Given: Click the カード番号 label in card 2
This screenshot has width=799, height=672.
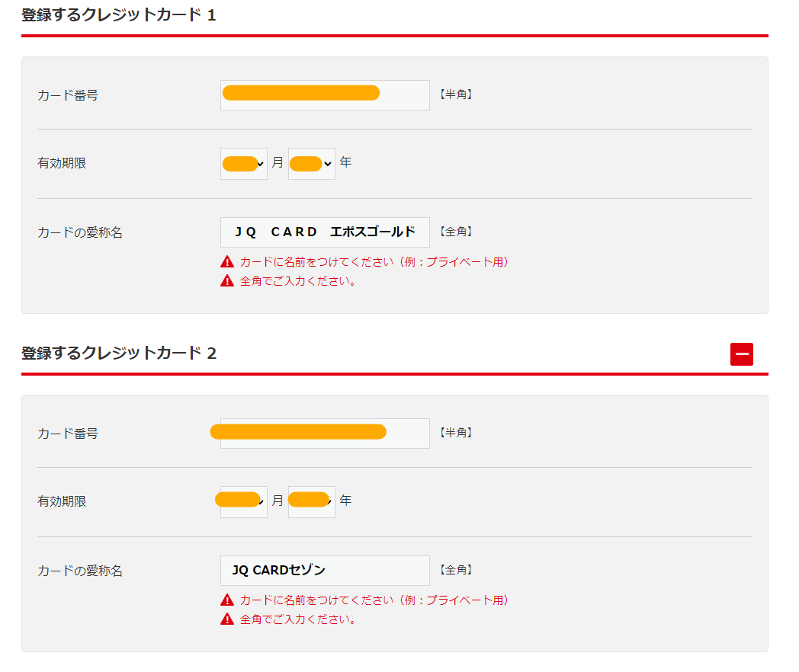Looking at the screenshot, I should point(68,434).
